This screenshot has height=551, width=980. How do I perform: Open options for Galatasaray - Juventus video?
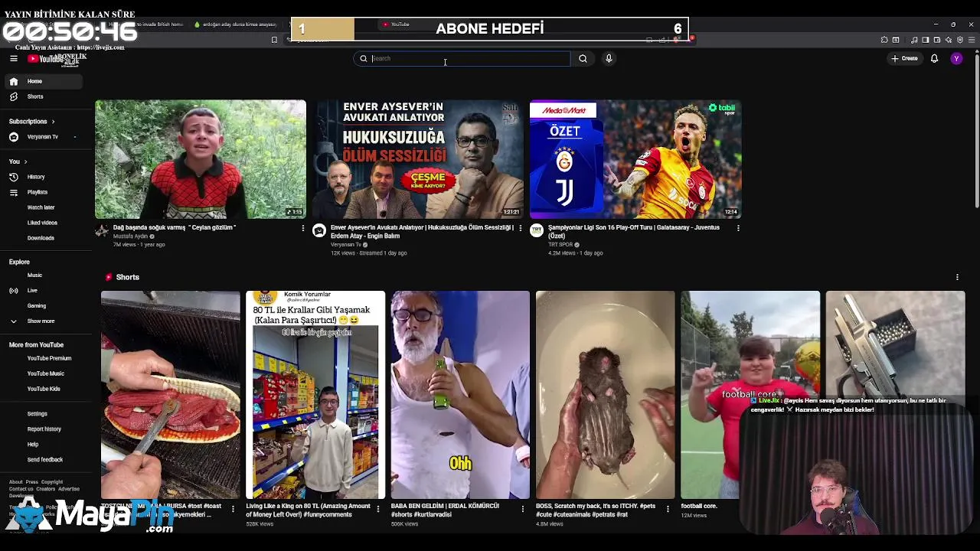click(x=738, y=228)
